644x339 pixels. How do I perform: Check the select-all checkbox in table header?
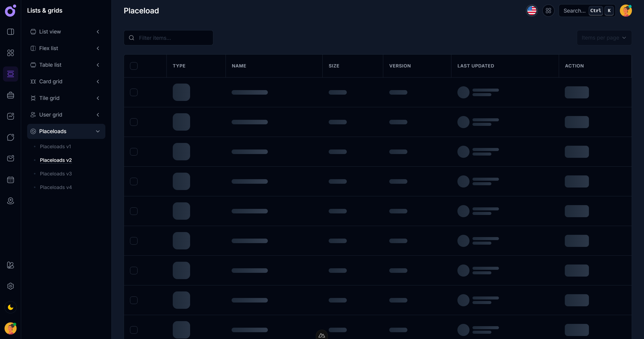134,66
